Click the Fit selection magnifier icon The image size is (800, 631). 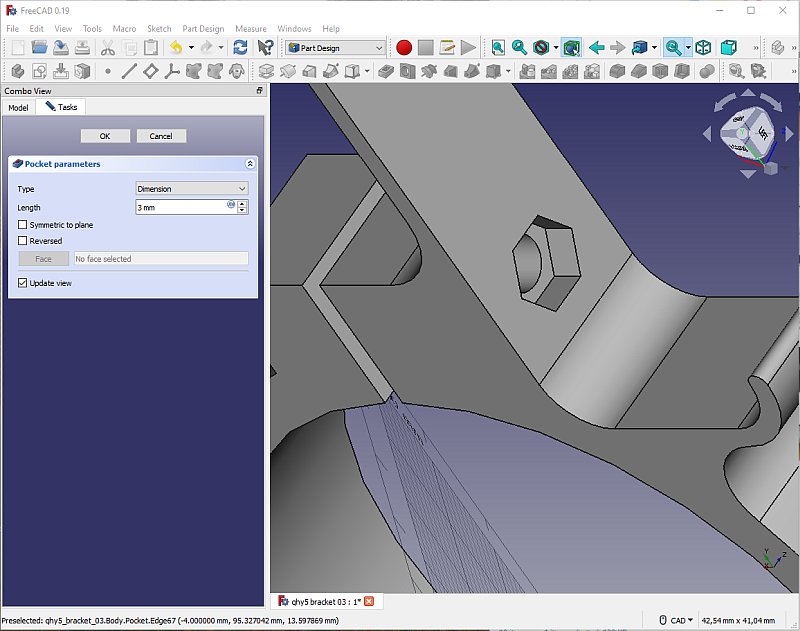[519, 48]
